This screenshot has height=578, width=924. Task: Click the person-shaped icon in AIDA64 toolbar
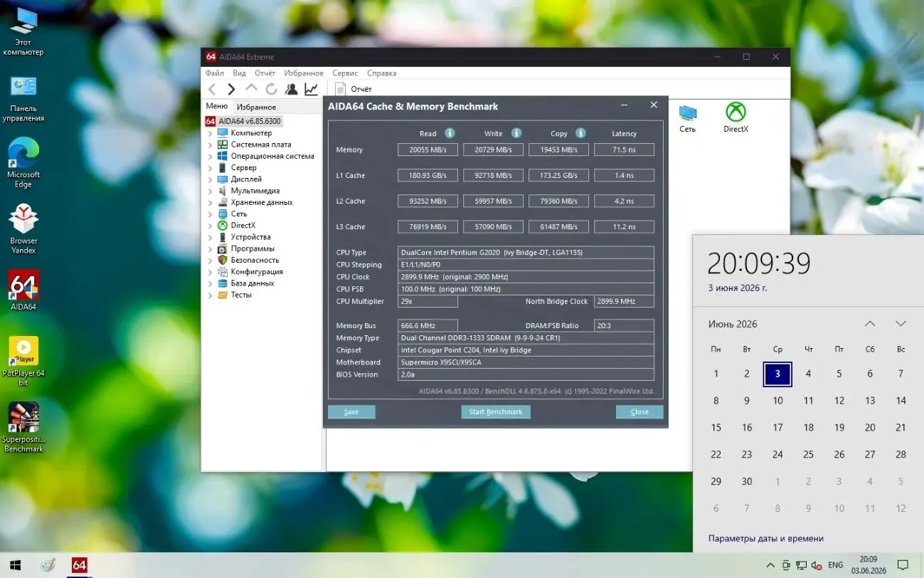tap(291, 89)
